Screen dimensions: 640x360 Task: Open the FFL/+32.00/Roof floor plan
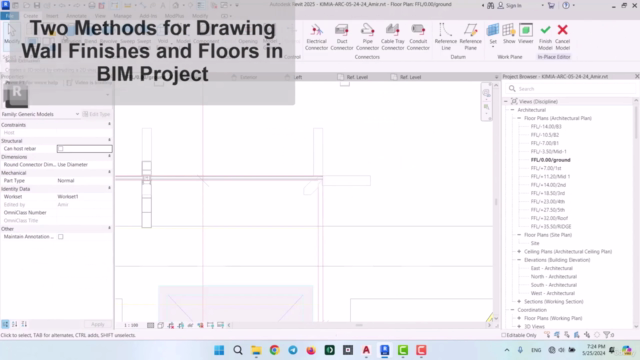(549, 218)
